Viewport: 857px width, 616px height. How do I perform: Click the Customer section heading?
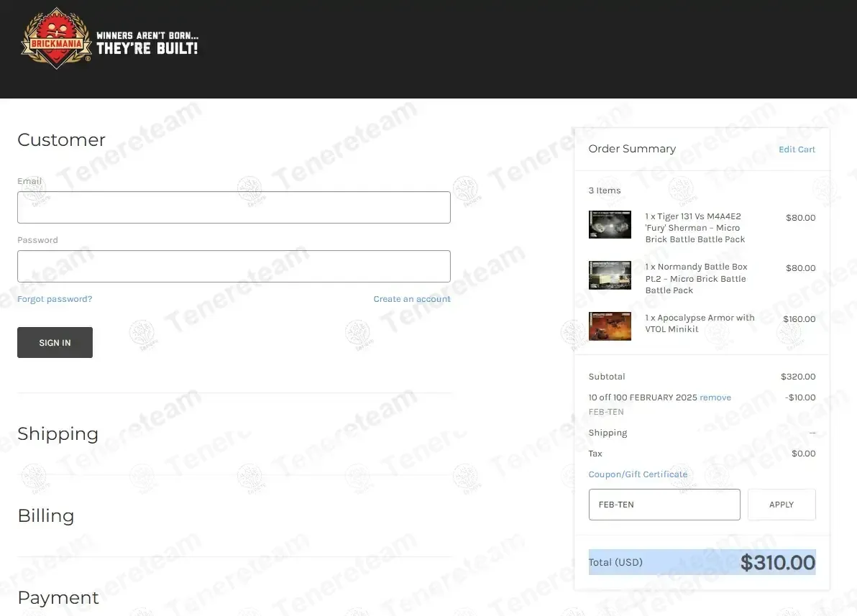click(61, 140)
